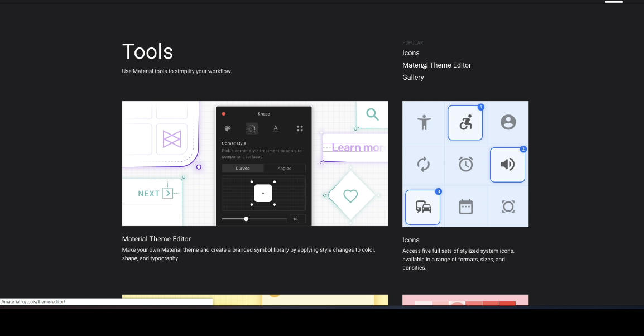Click the Material Theme Editor card title
Image resolution: width=644 pixels, height=336 pixels.
pyautogui.click(x=156, y=239)
